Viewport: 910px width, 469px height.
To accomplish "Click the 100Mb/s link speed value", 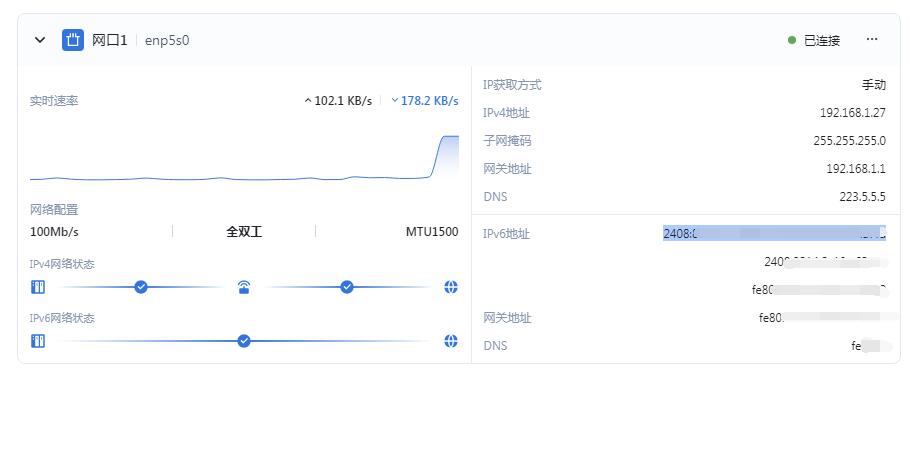I will [x=54, y=232].
